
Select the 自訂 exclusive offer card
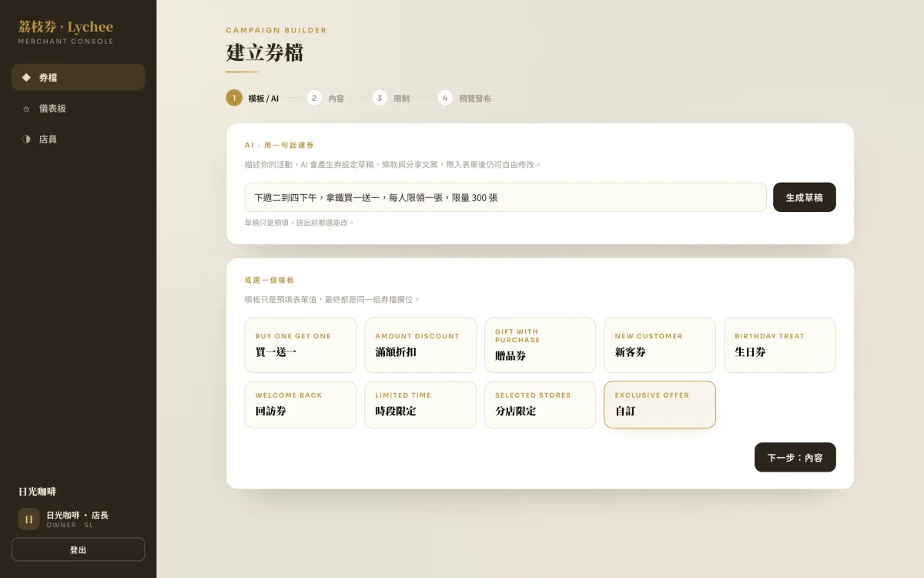[660, 405]
